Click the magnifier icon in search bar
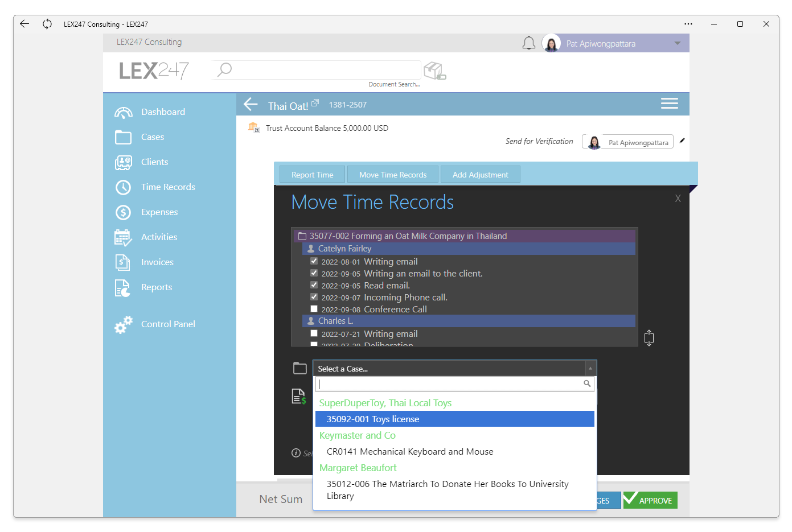792x532 pixels. [x=225, y=69]
